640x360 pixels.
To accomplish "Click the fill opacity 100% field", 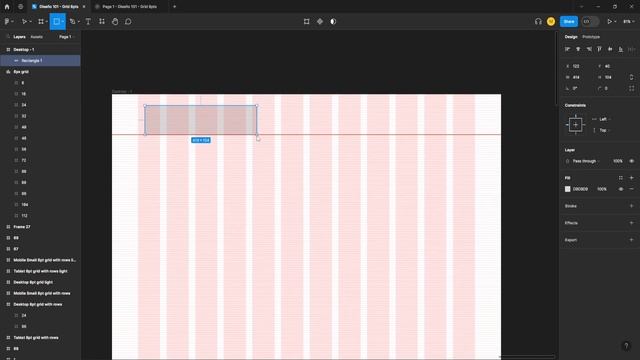I will click(602, 189).
